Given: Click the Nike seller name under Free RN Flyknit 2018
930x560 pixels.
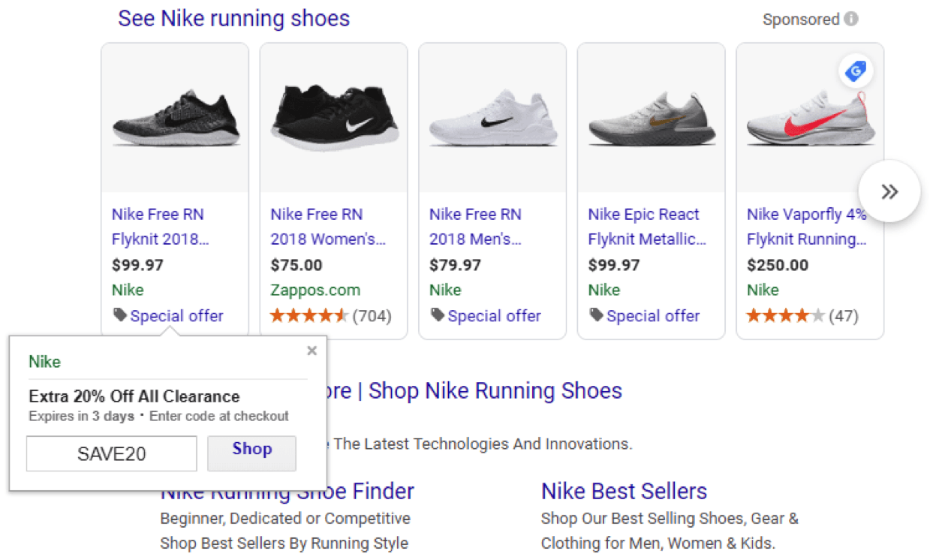Looking at the screenshot, I should [x=128, y=290].
